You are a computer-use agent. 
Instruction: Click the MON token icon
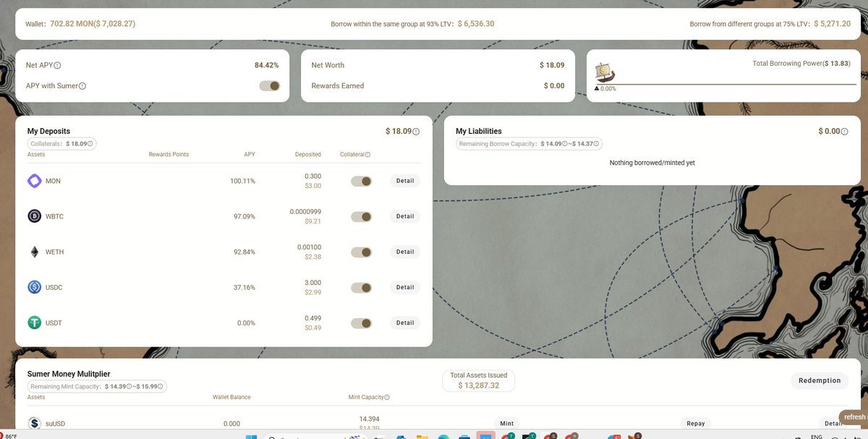[x=34, y=180]
